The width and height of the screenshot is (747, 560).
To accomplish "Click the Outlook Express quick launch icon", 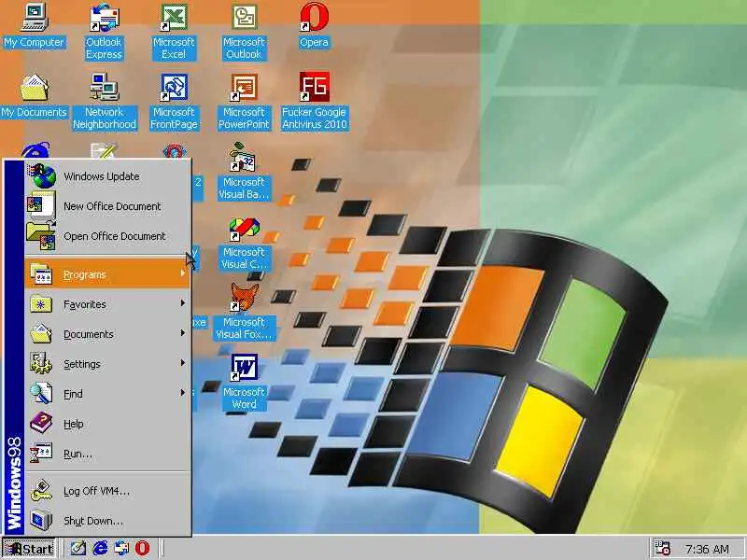I will click(x=121, y=548).
